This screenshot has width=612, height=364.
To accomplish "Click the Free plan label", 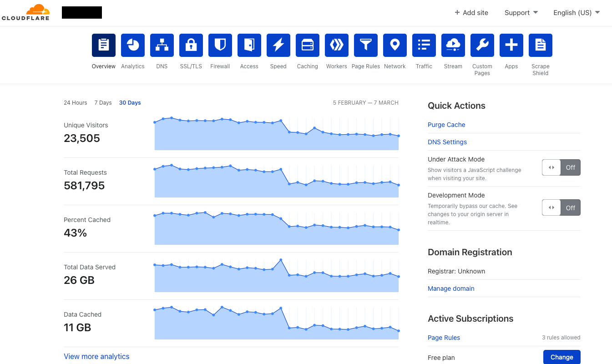I will pos(441,358).
